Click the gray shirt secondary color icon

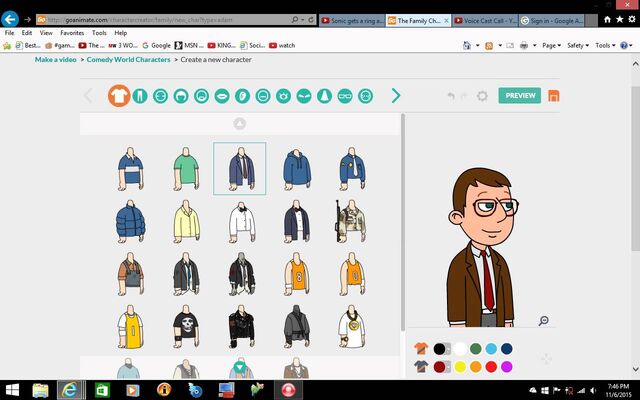click(x=421, y=366)
